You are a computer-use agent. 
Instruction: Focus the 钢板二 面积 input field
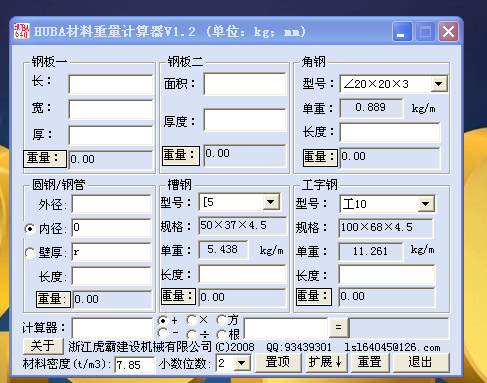coord(245,84)
